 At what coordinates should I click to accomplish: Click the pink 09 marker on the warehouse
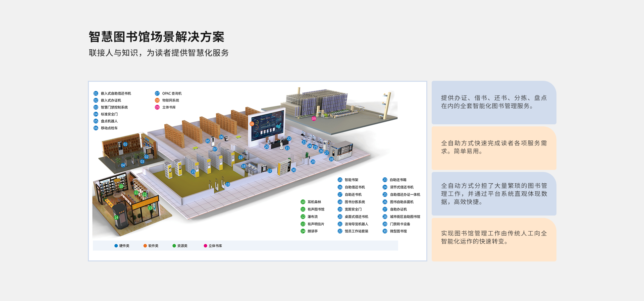pos(314,119)
